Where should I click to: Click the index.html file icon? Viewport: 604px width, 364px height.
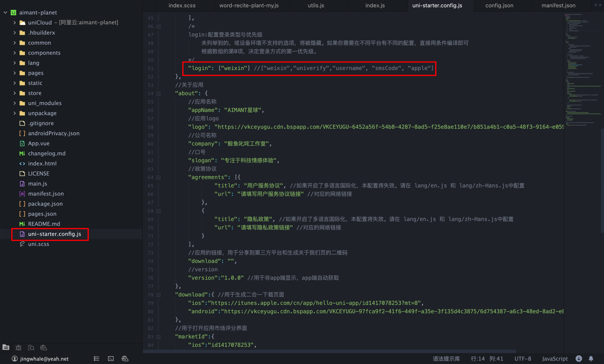22,163
